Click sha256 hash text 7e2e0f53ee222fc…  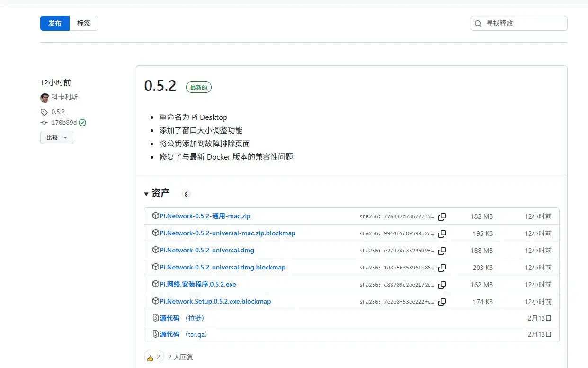(x=397, y=302)
